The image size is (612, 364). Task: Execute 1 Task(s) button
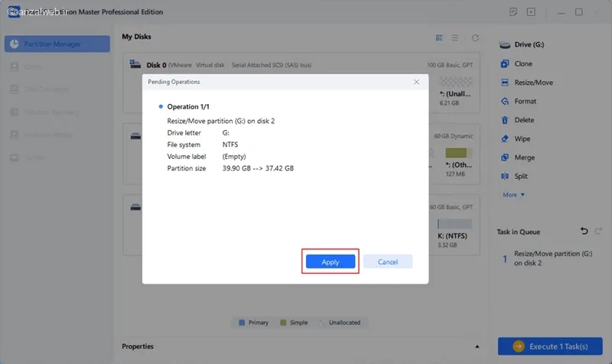point(550,346)
